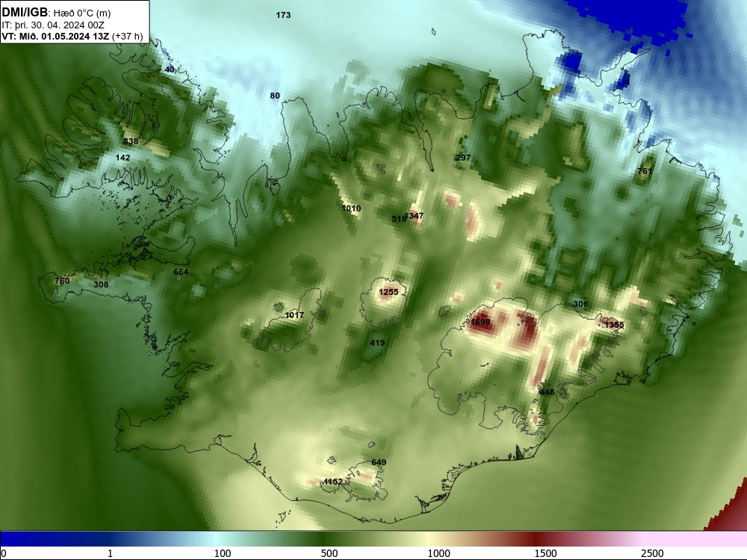Click the map value 1010
The height and width of the screenshot is (560, 747).
click(x=351, y=208)
